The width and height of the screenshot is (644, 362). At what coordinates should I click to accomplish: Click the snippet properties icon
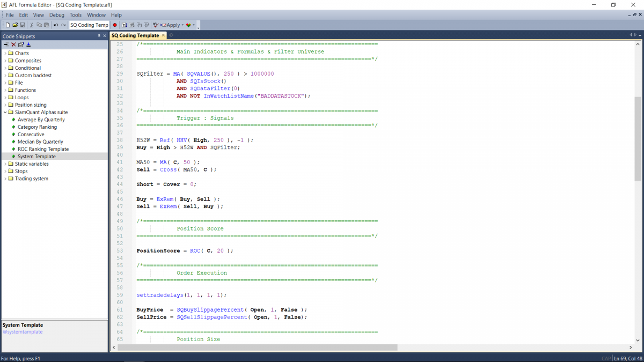[x=21, y=45]
